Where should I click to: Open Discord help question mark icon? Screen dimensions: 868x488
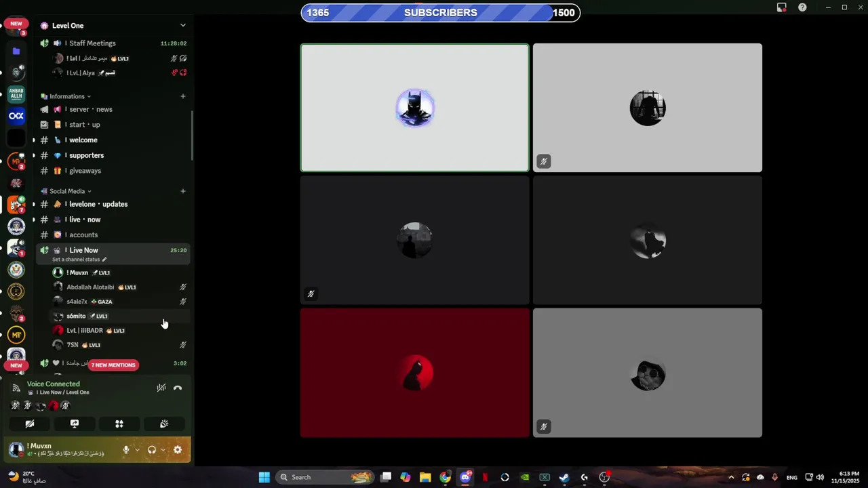[x=803, y=7]
